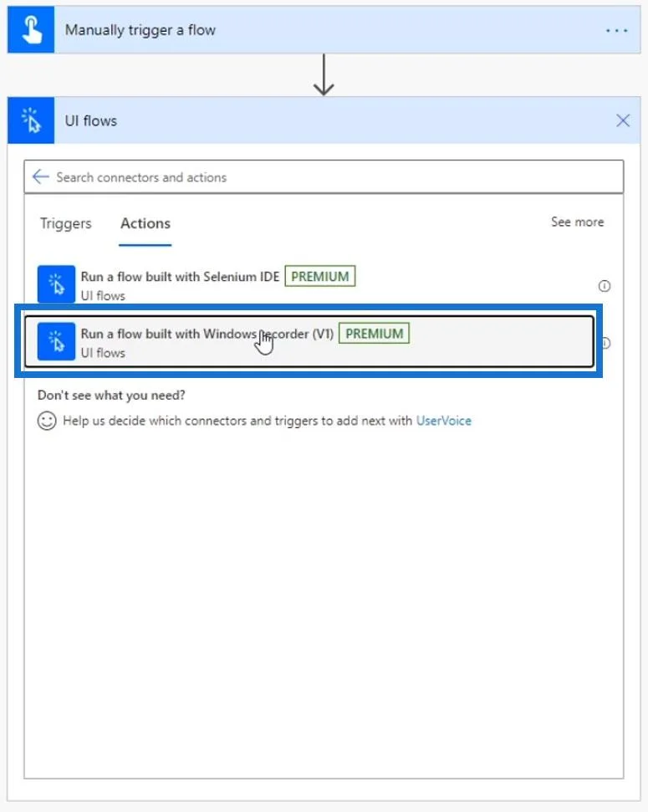Go back using the search box arrow

tap(40, 176)
